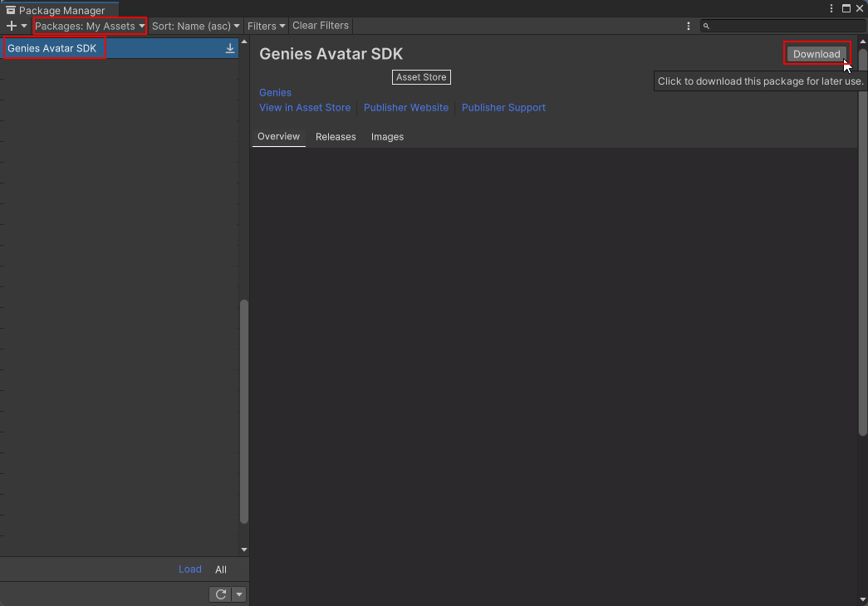
Task: Select Genies Avatar SDK in the list
Action: pos(52,48)
